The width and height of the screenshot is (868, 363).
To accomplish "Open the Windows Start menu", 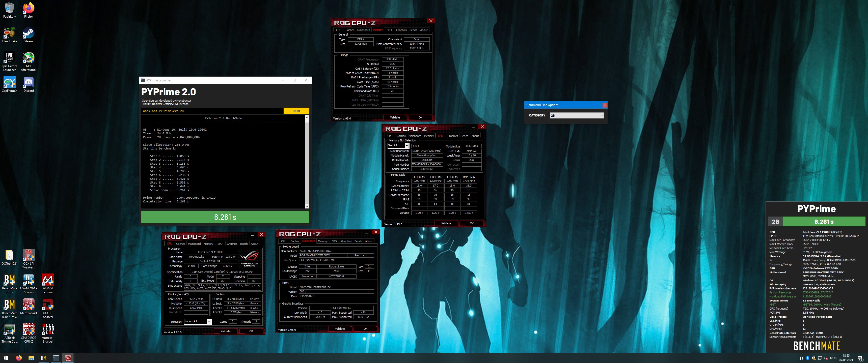I will click(6, 358).
